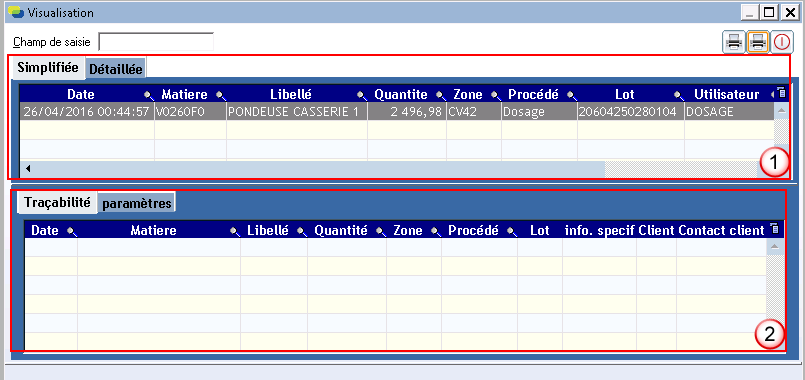Open the upper table's settings icon at header corner

point(781,93)
